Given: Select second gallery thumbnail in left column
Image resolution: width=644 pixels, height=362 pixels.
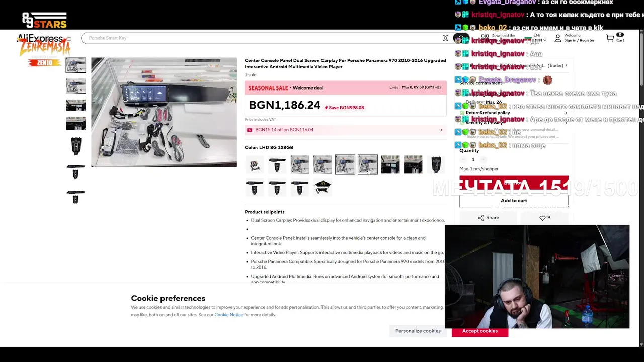Looking at the screenshot, I should (x=75, y=86).
